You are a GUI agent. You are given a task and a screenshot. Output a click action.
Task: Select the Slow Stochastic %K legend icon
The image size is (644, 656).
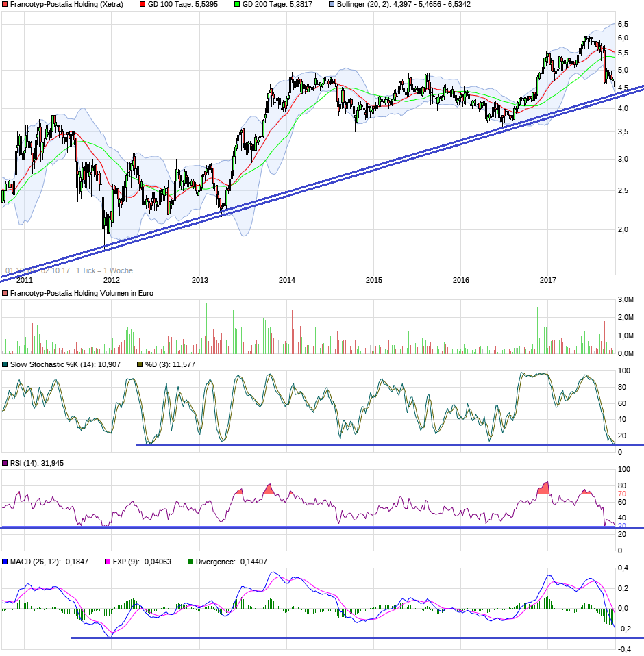pyautogui.click(x=6, y=365)
